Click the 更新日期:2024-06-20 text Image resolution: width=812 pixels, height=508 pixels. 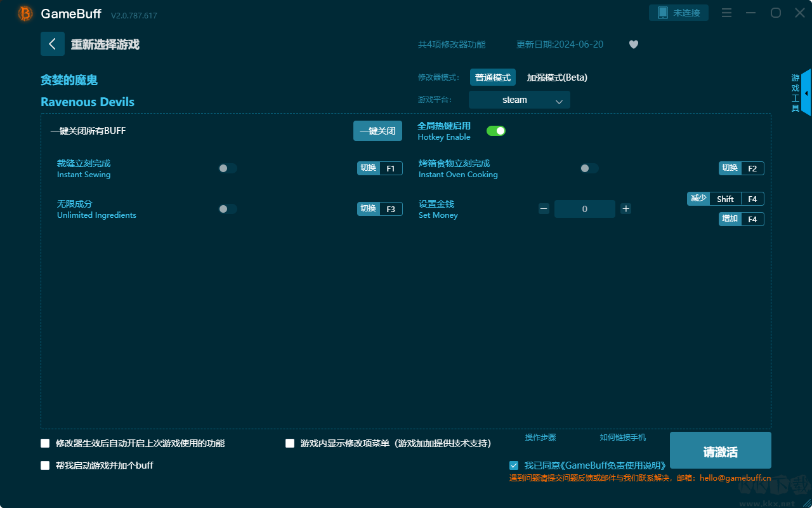[560, 44]
